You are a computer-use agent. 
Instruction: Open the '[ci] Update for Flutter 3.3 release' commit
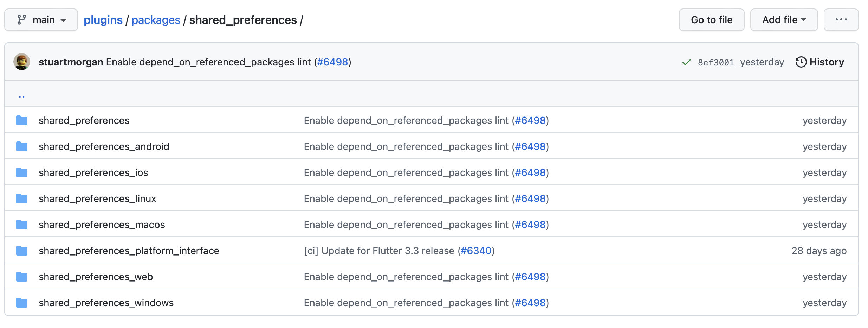[379, 251]
